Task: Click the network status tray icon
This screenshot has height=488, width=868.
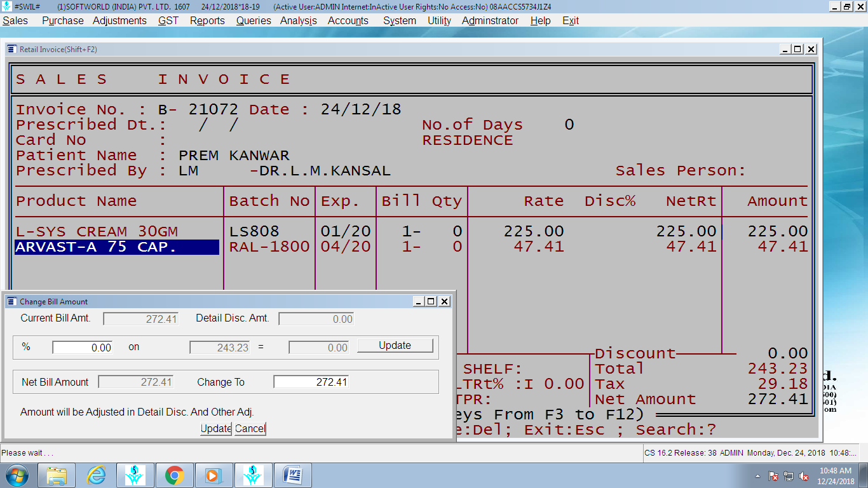Action: (x=789, y=476)
